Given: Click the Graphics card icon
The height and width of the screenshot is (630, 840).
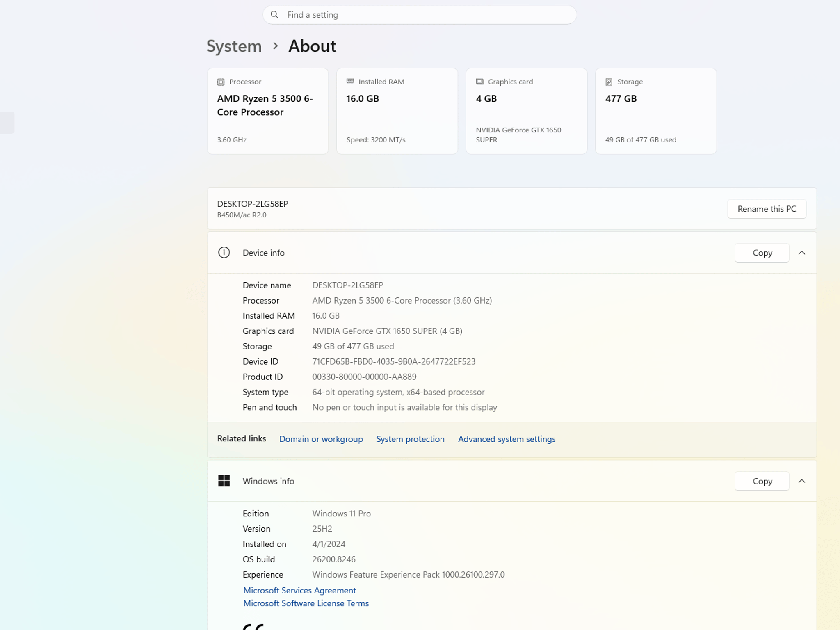Looking at the screenshot, I should point(479,82).
